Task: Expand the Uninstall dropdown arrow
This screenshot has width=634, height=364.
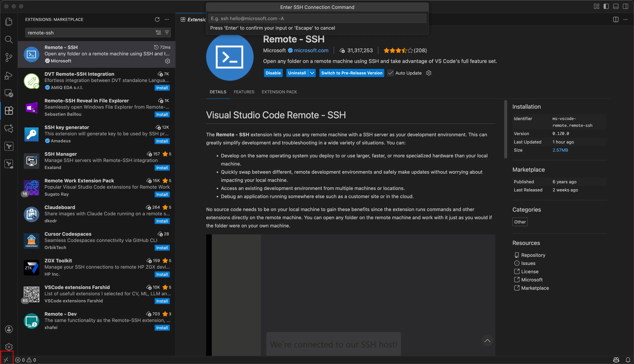Action: coord(312,73)
